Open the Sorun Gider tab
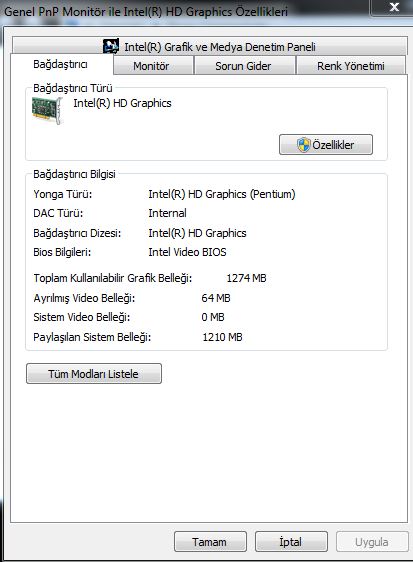 (244, 66)
